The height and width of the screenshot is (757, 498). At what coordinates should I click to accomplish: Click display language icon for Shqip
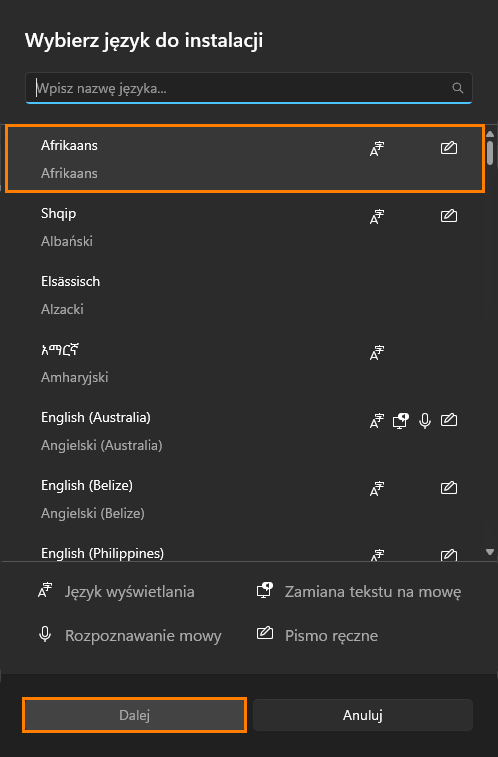(377, 216)
